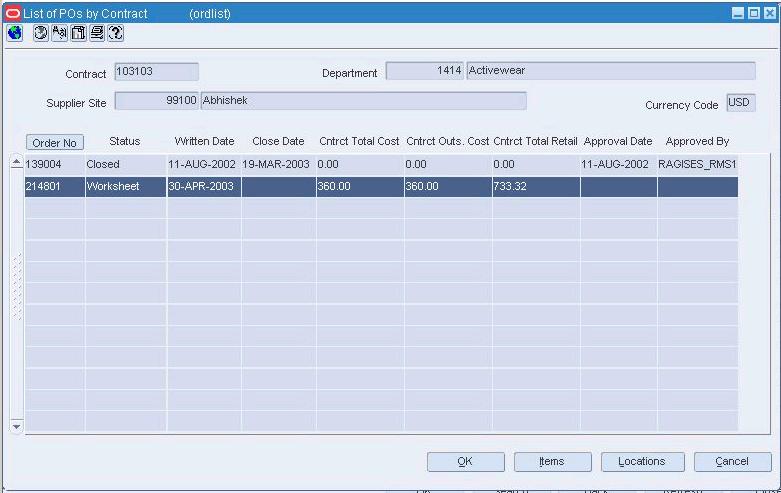
Task: Click written date 11-AUG-2002 cell
Action: click(204, 164)
